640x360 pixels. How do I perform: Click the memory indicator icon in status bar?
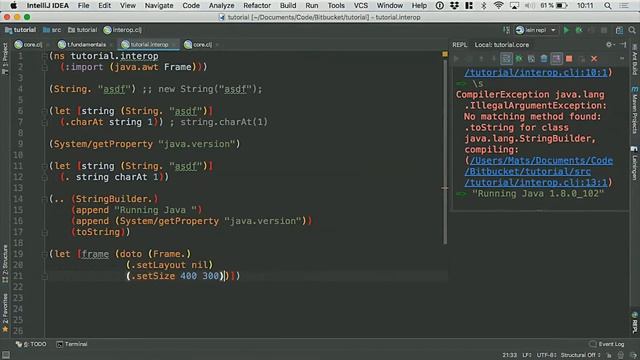pyautogui.click(x=620, y=355)
